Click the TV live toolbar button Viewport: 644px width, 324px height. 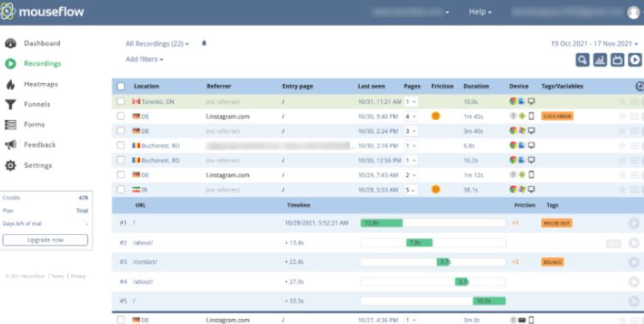click(x=617, y=60)
